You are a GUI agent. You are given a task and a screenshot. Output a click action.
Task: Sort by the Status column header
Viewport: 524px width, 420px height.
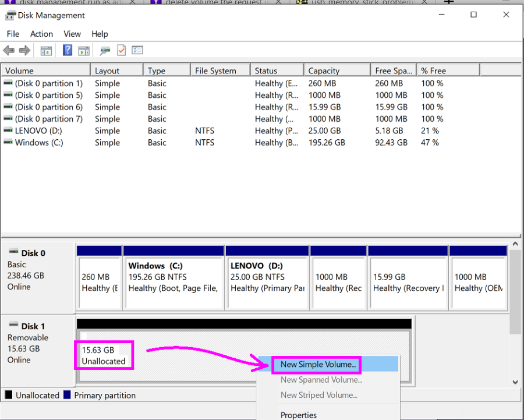tap(277, 70)
